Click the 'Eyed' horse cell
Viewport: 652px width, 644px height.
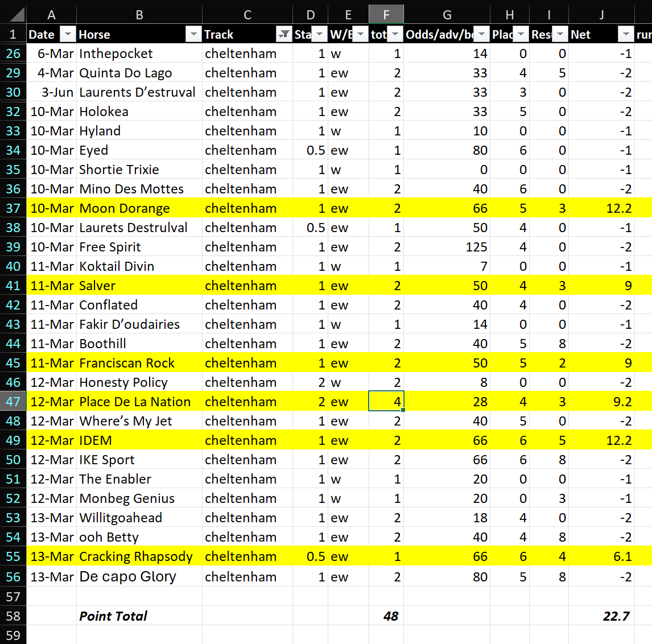tap(139, 150)
